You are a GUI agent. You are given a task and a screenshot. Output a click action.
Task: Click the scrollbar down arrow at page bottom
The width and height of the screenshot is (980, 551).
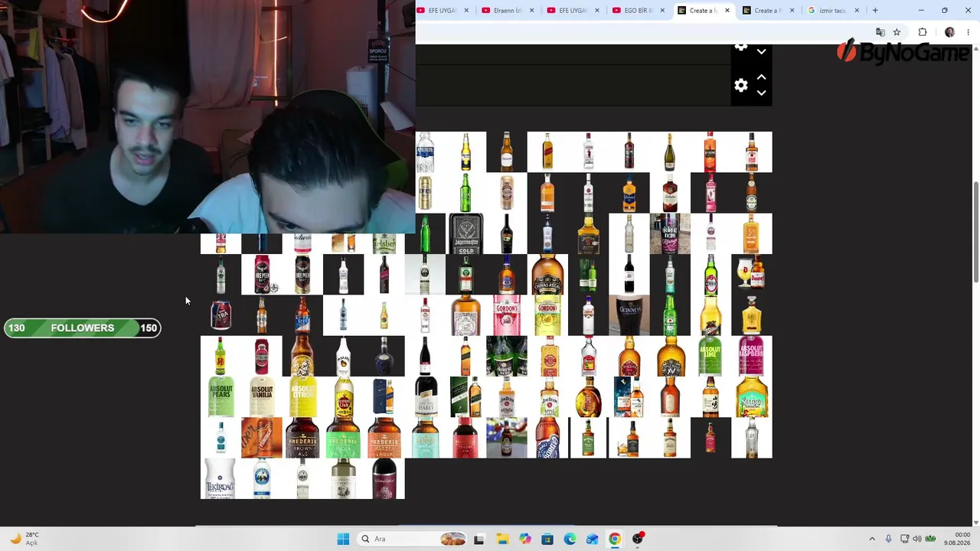(x=975, y=522)
